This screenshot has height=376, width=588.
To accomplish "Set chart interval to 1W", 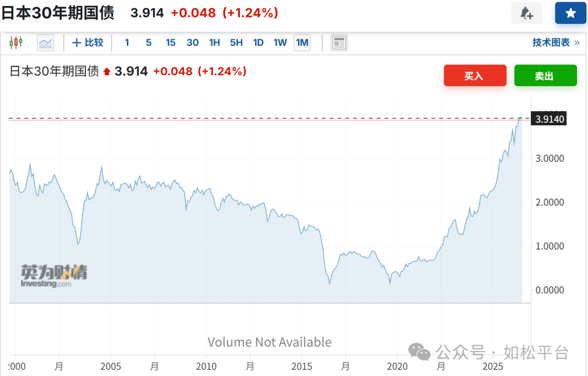I will 280,43.
